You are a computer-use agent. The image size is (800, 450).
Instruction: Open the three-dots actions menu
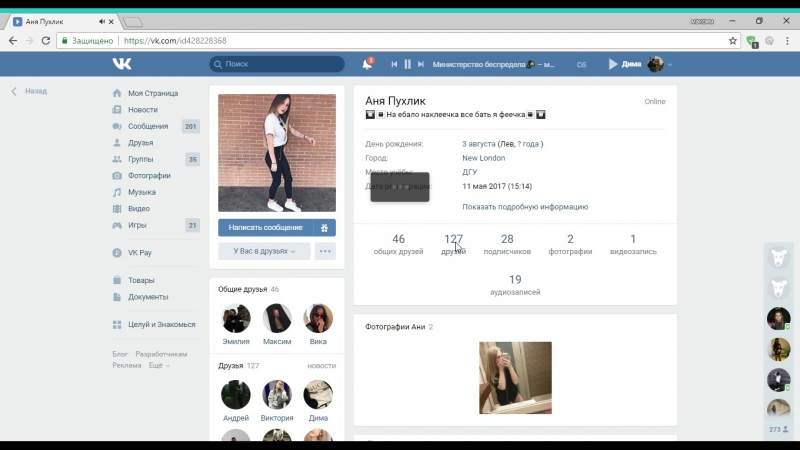point(325,251)
